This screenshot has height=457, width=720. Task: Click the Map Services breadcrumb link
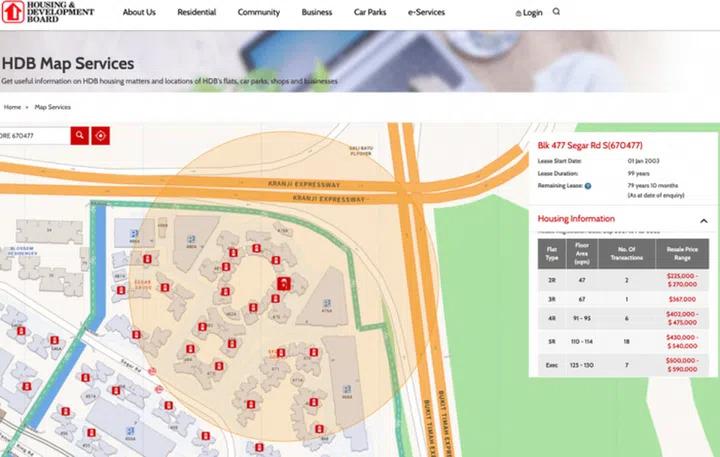pos(52,106)
